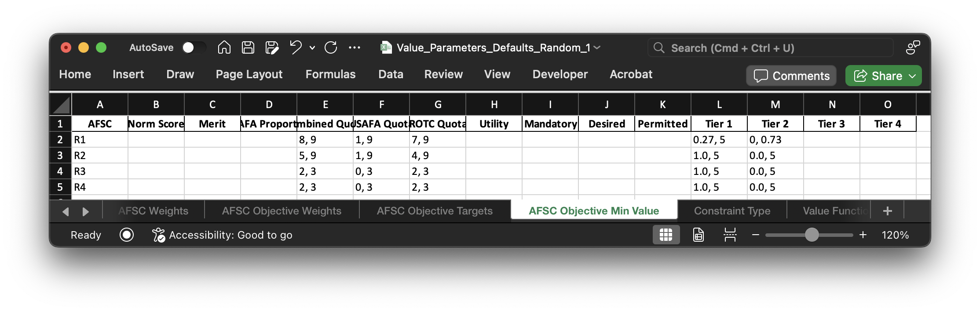Click the Save icon
This screenshot has width=980, height=312.
tap(248, 47)
